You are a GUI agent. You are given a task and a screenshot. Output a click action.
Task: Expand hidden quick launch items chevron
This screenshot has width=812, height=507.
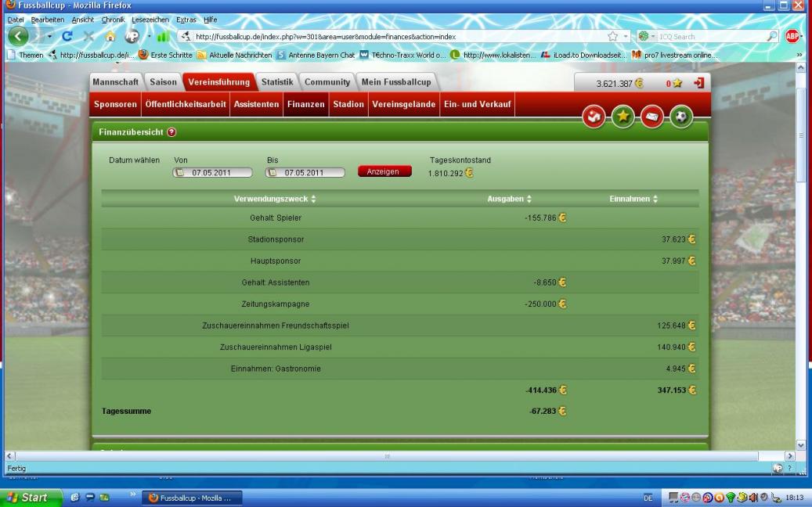132,494
